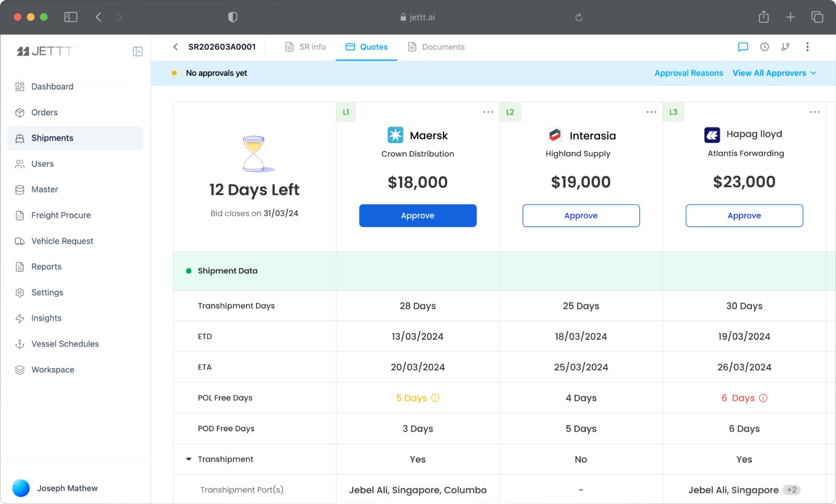Click the L3 rank badge
The image size is (836, 504).
[674, 112]
